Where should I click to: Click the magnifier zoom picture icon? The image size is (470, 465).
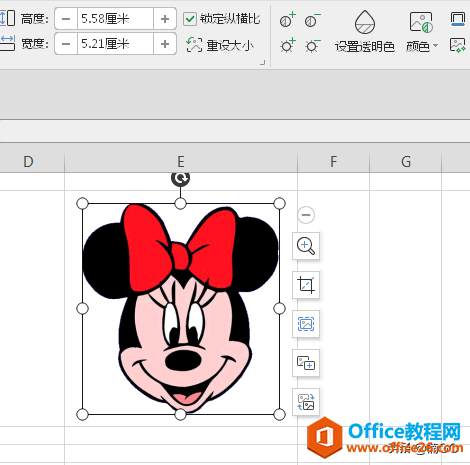point(306,246)
